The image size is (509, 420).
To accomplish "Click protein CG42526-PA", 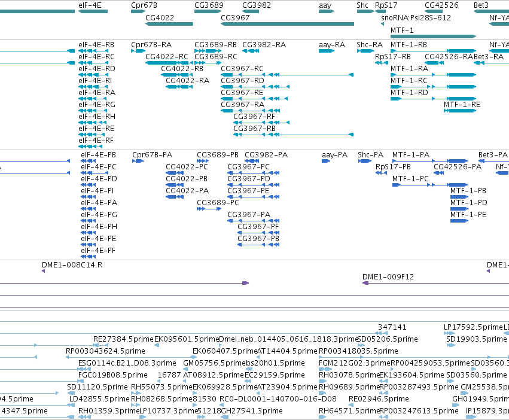I will pos(458,167).
